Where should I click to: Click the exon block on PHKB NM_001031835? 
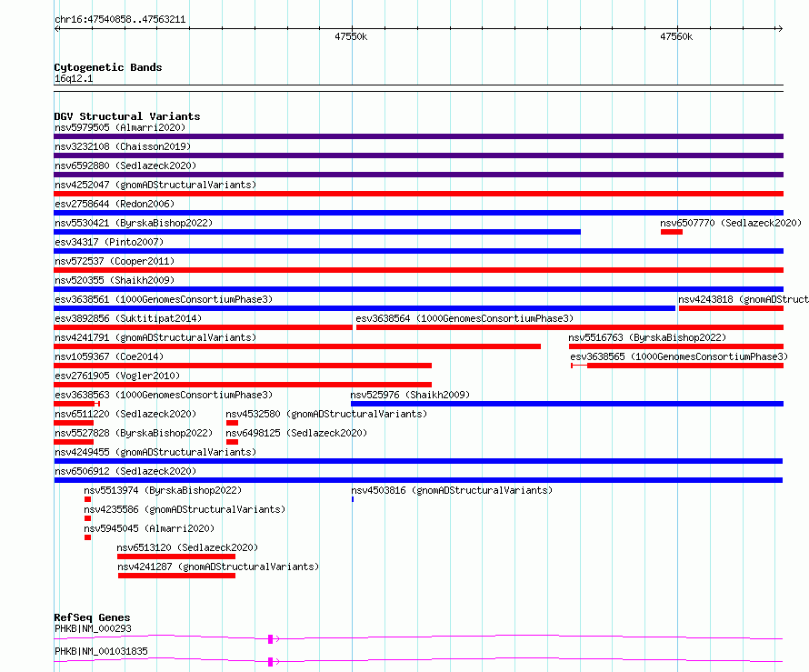pos(270,662)
